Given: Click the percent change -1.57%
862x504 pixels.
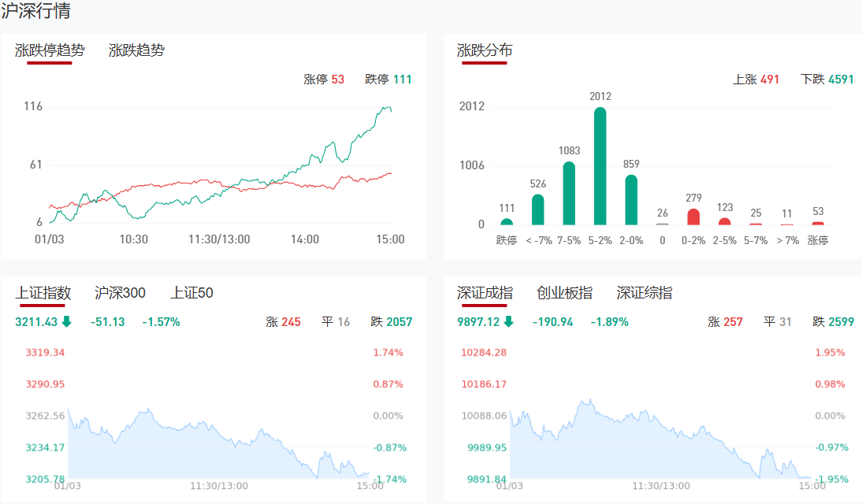Looking at the screenshot, I should tap(161, 321).
